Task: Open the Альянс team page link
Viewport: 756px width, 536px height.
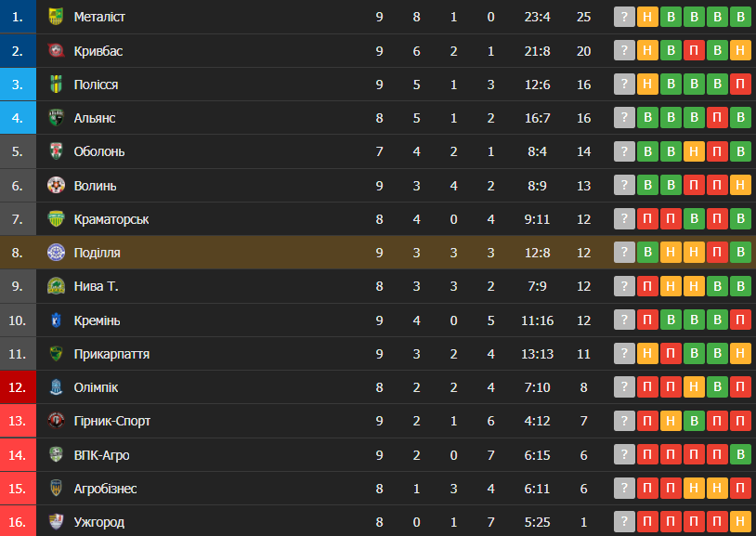Action: (95, 118)
